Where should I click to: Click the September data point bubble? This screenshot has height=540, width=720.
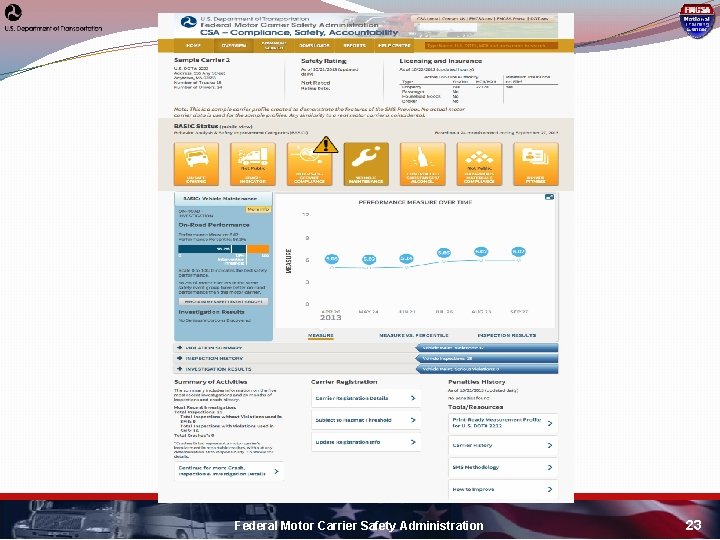coord(518,252)
